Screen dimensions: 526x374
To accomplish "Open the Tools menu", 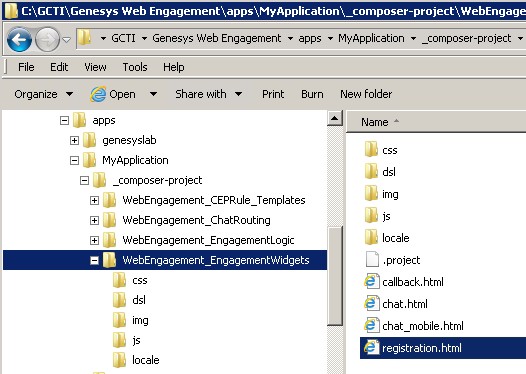I will tap(135, 67).
